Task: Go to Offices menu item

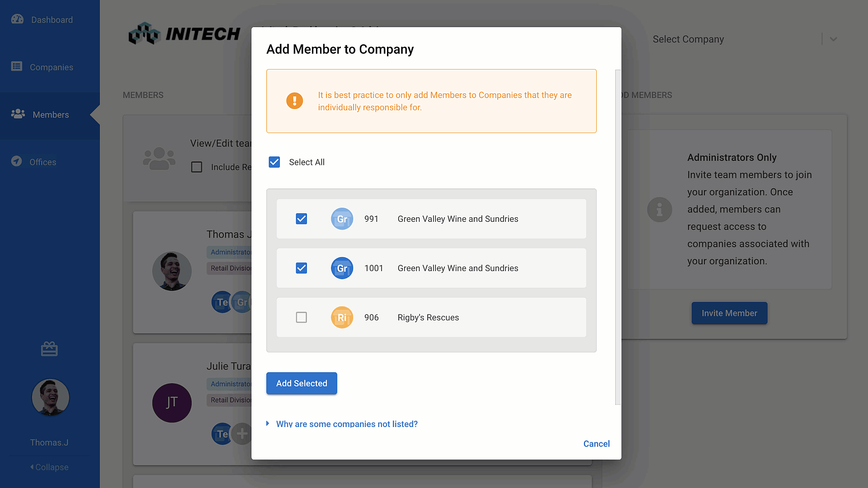Action: pos(50,162)
